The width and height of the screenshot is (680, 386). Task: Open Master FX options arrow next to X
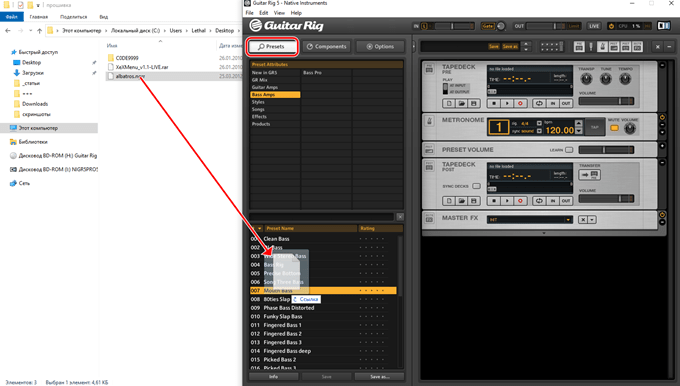592,220
